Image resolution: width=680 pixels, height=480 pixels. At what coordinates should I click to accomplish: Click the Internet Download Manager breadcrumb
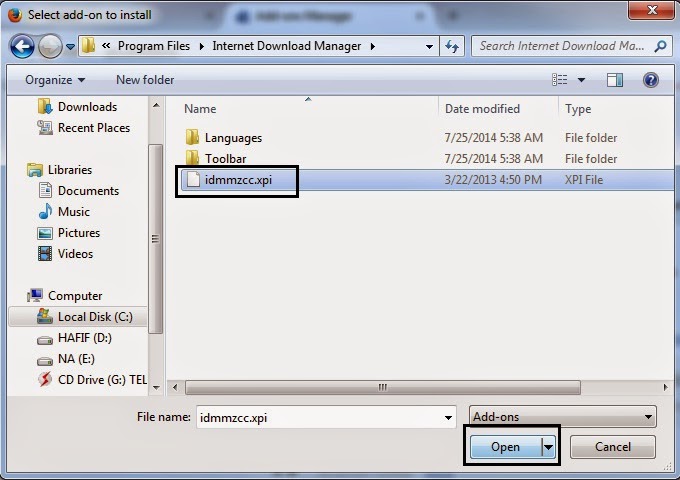point(287,46)
